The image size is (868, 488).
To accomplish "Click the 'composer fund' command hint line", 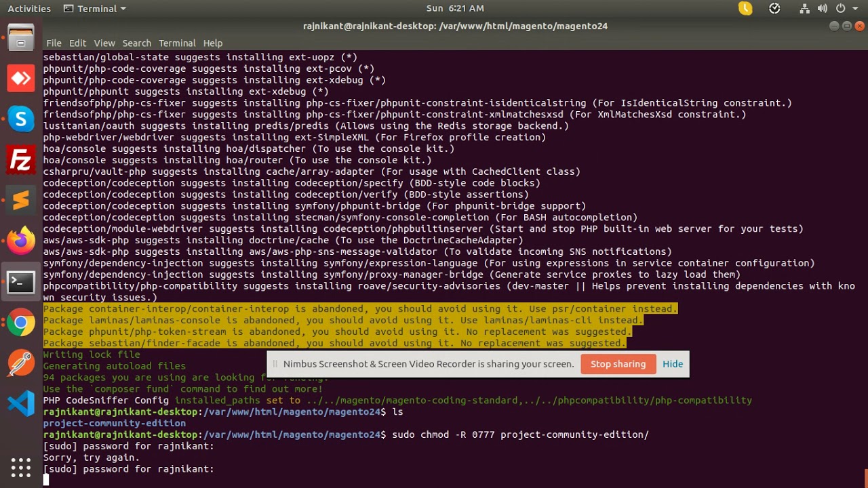I will tap(183, 389).
